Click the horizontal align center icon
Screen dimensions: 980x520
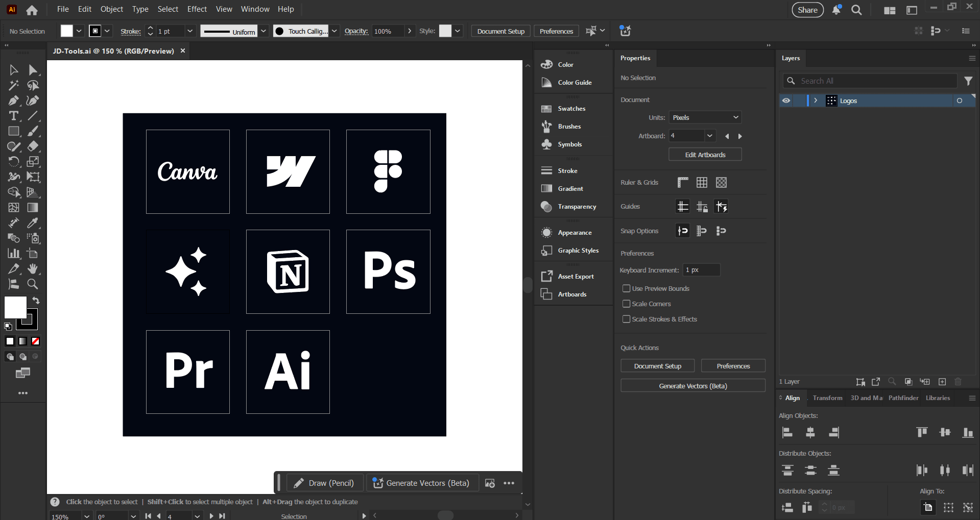pyautogui.click(x=810, y=433)
